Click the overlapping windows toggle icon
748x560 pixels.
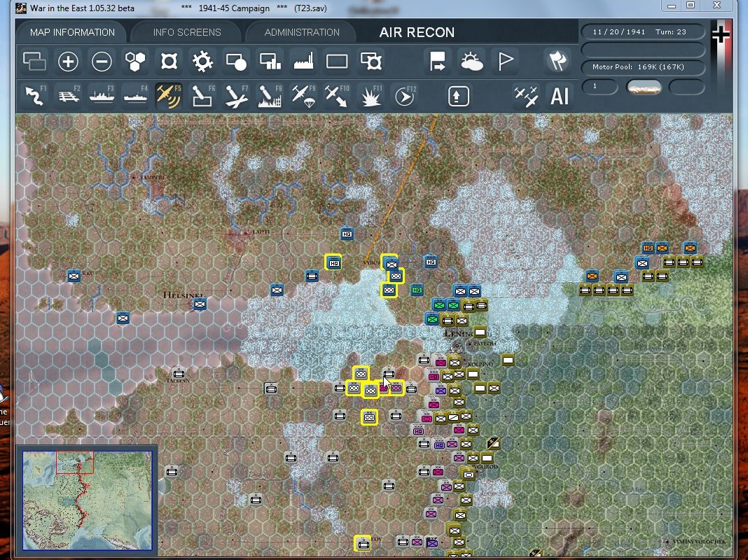point(34,62)
